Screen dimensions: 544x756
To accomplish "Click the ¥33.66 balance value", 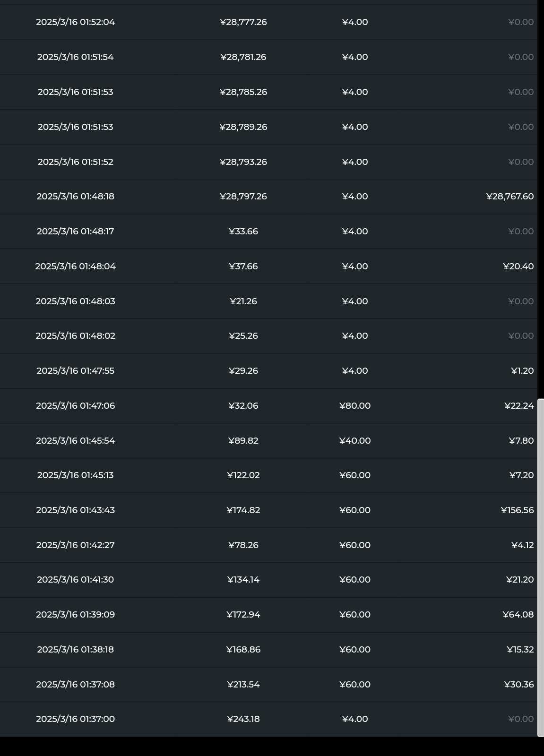I will point(243,232).
